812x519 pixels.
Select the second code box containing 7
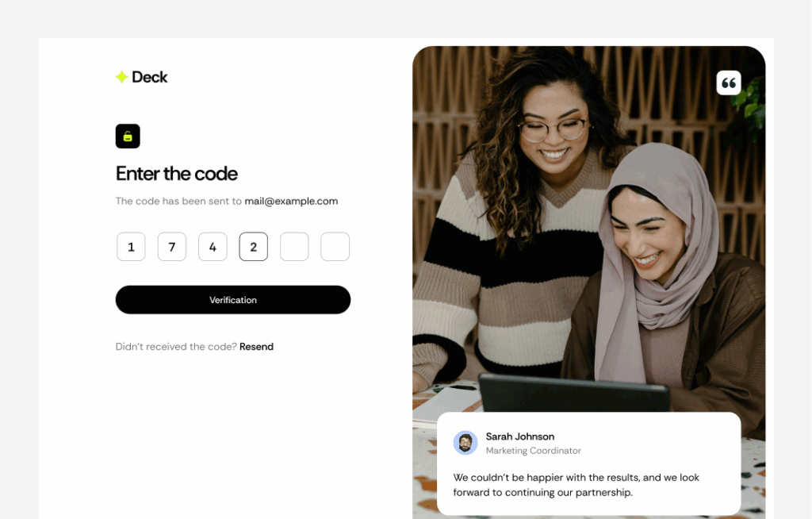172,247
